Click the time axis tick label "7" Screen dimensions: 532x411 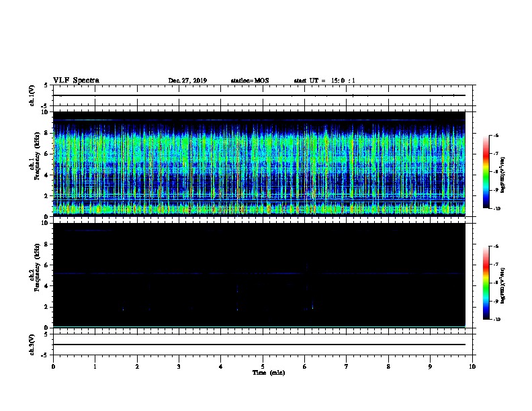[347, 367]
